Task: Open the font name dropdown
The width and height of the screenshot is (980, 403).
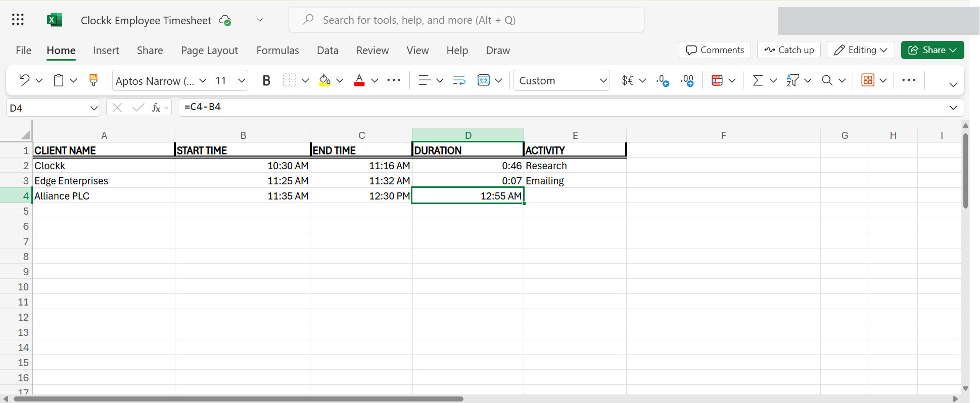Action: (203, 80)
